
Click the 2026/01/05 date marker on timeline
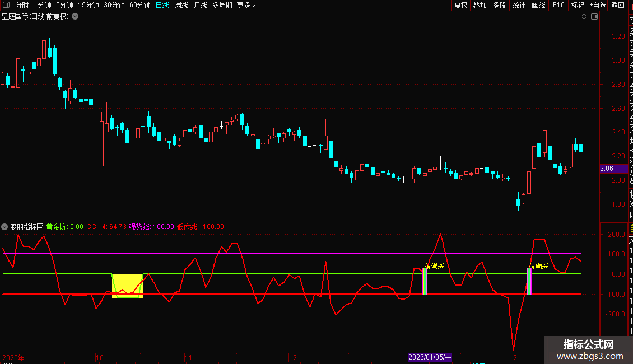(x=430, y=357)
